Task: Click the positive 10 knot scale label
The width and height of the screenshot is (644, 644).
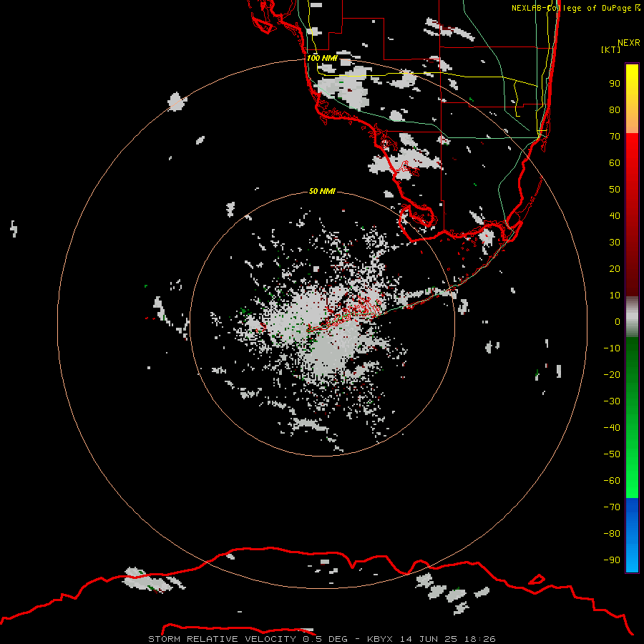Action: point(615,296)
